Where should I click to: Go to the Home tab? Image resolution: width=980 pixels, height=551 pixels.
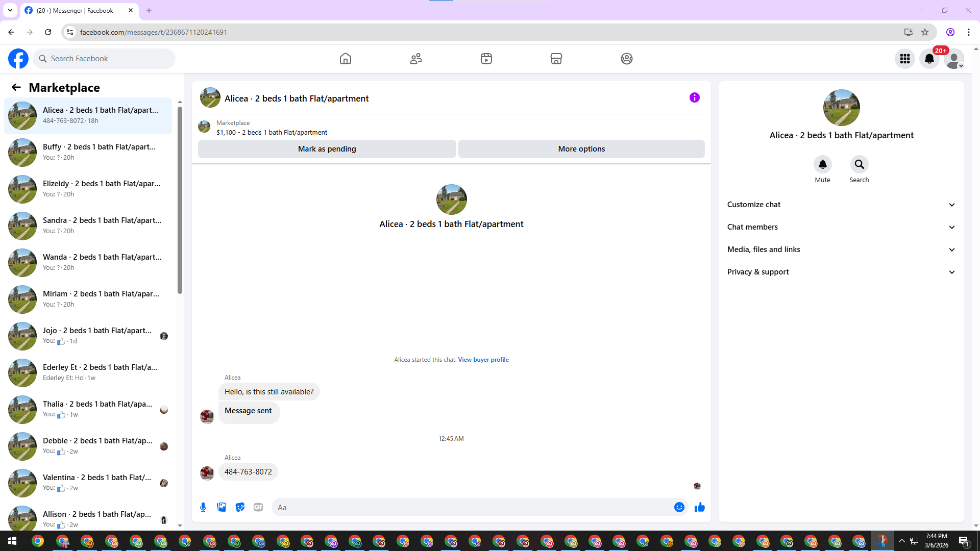pos(346,59)
